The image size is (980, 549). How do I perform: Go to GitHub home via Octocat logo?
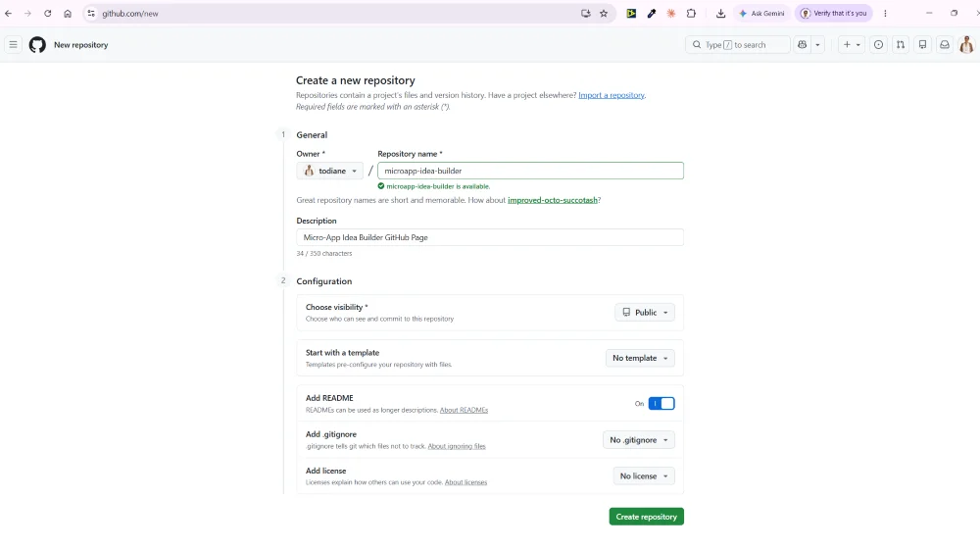click(37, 44)
